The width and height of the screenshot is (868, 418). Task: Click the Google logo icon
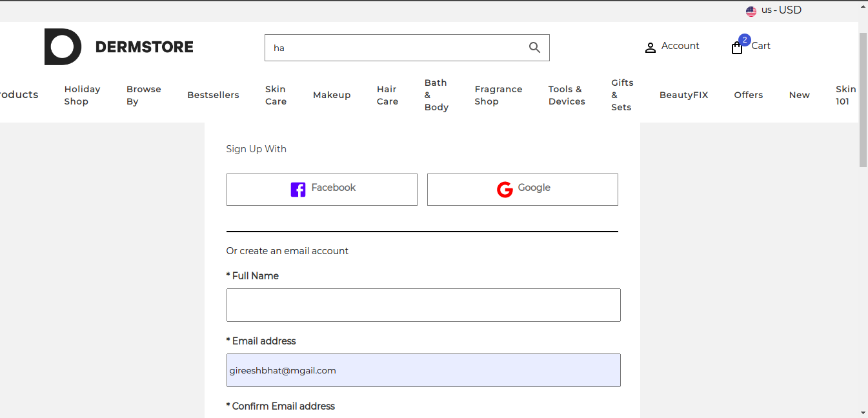[505, 189]
